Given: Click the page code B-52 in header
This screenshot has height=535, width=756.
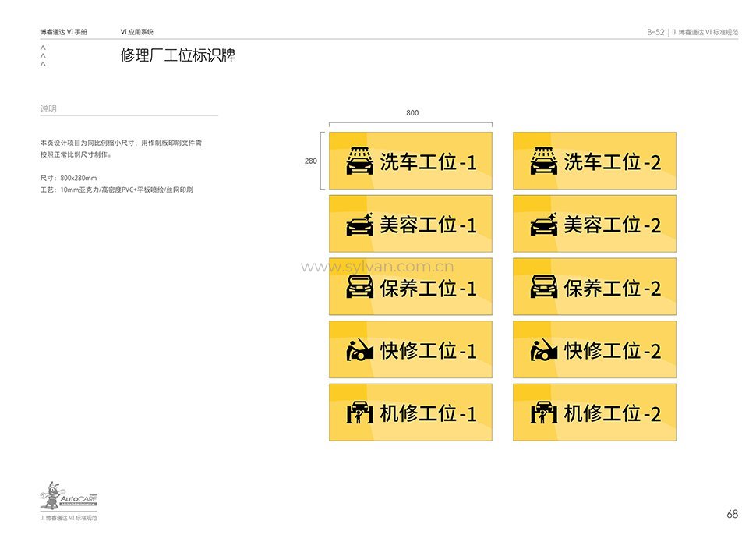Looking at the screenshot, I should (x=655, y=32).
